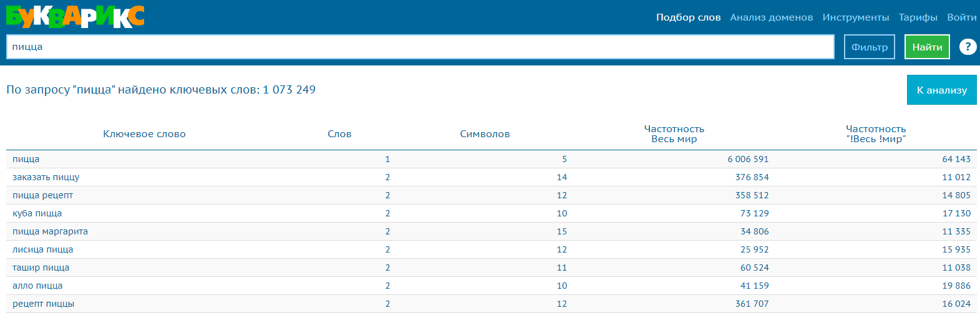Click the green Найти button
Screen dimensions: 980x313
pyautogui.click(x=927, y=47)
